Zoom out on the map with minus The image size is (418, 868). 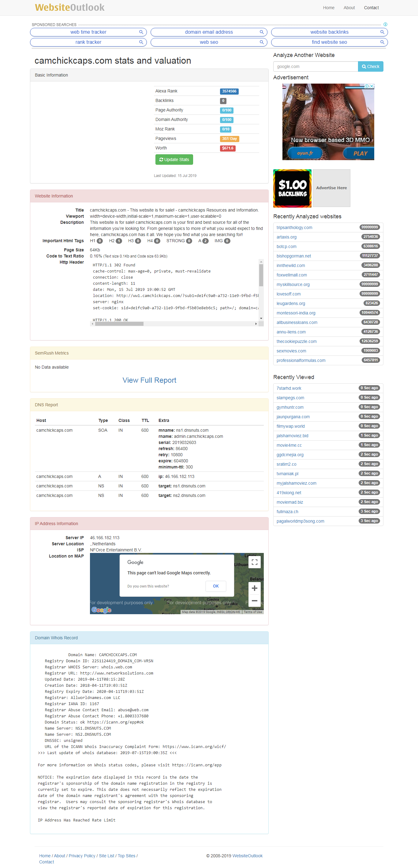tap(255, 601)
